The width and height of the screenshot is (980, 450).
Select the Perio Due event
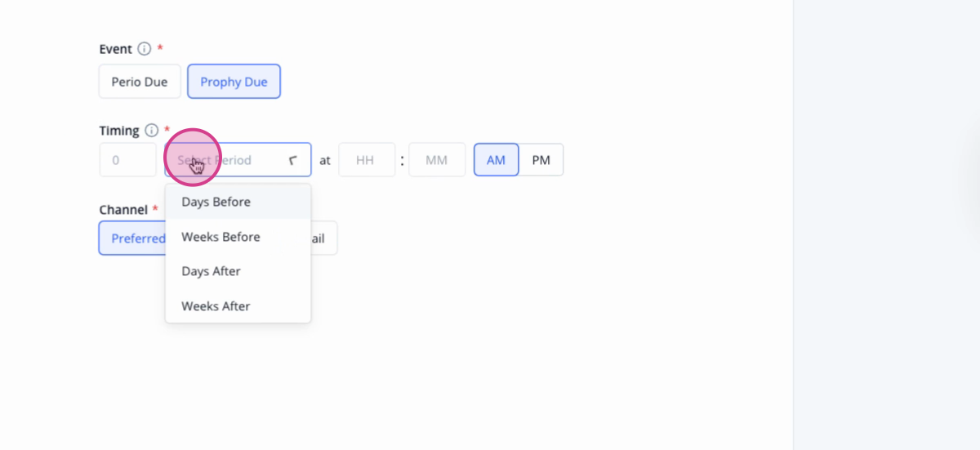140,82
